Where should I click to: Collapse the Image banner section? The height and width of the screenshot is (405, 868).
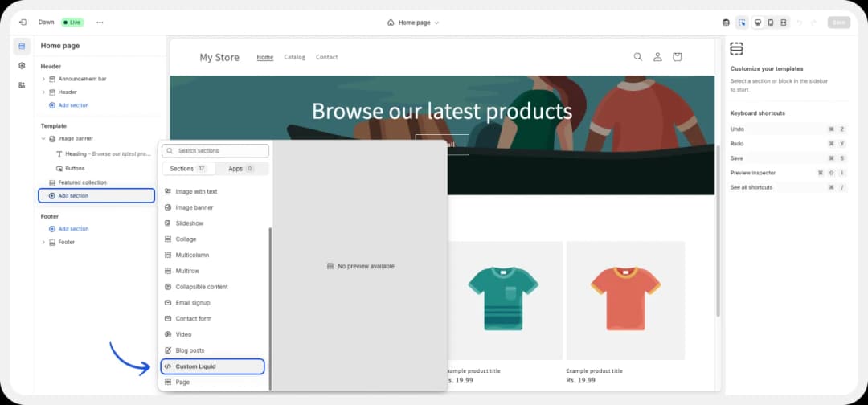43,138
